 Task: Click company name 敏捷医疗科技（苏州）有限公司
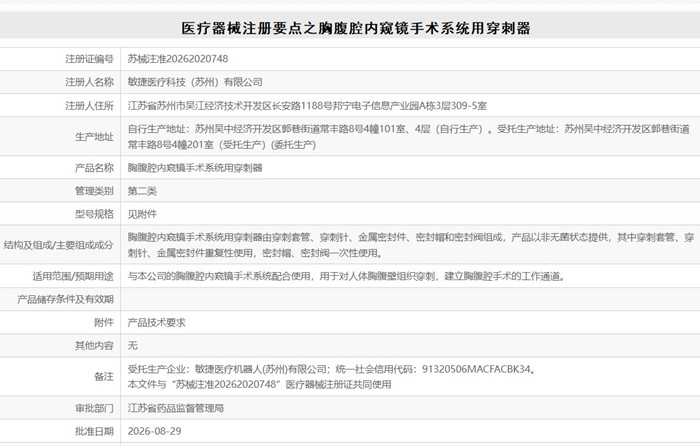[x=195, y=82]
